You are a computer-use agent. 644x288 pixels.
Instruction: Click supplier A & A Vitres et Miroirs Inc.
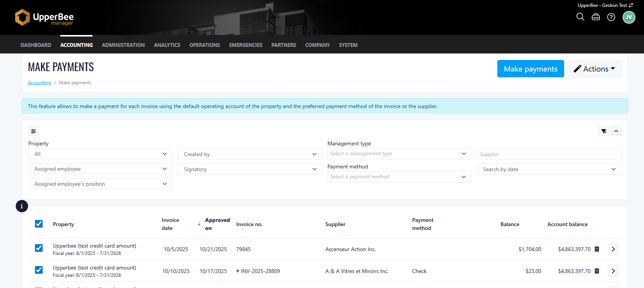pos(357,271)
